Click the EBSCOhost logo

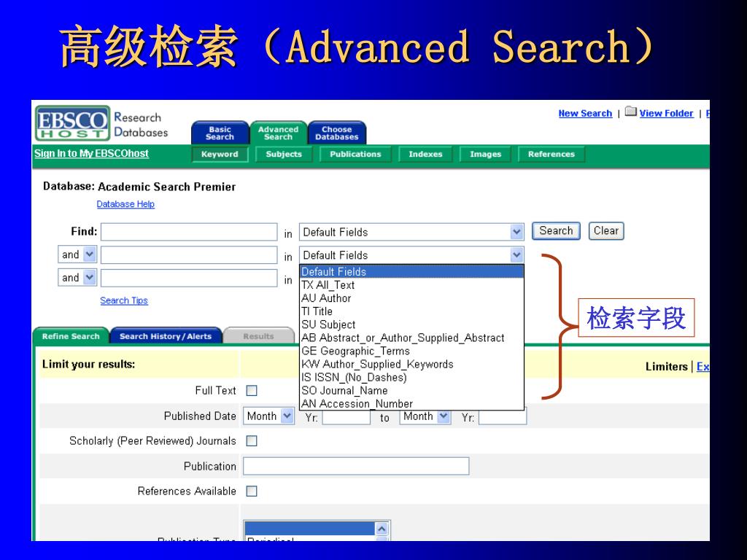(x=72, y=123)
